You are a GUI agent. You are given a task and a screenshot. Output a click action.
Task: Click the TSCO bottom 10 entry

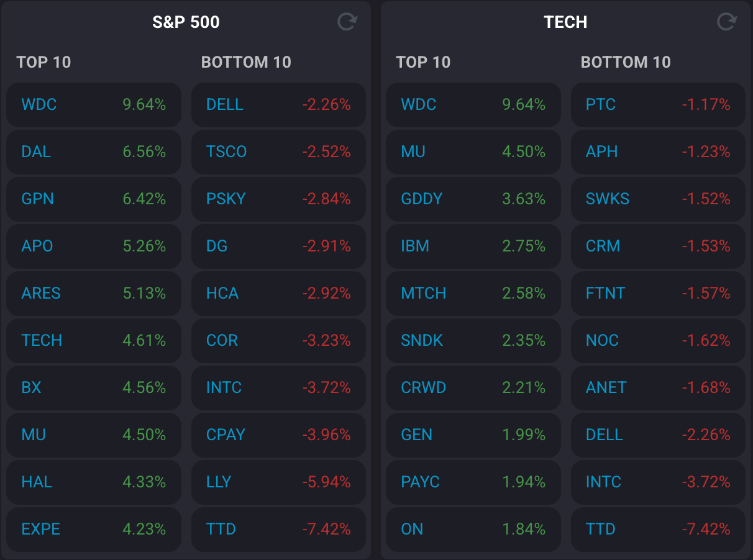pyautogui.click(x=278, y=151)
